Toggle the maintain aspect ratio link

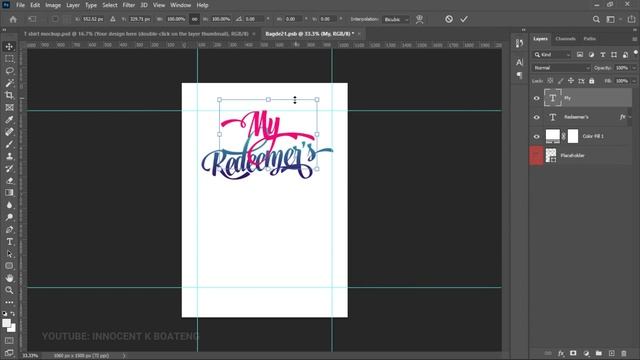point(195,19)
